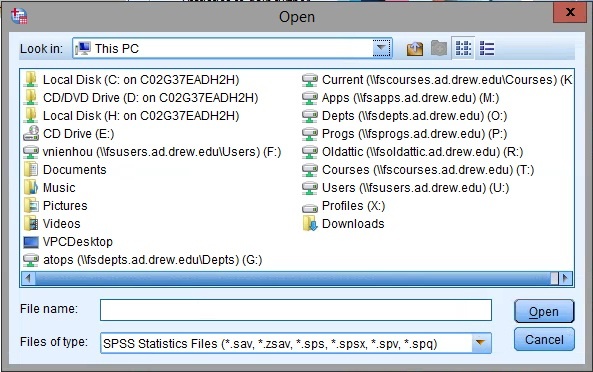Select the Documents folder
The width and height of the screenshot is (593, 372).
65,170
